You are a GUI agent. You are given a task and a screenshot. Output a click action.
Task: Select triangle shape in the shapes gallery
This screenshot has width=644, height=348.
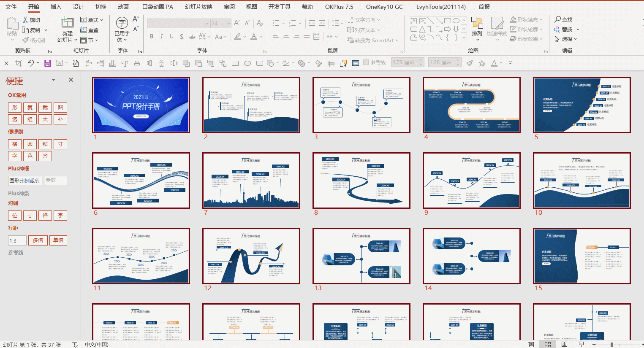pos(422,29)
